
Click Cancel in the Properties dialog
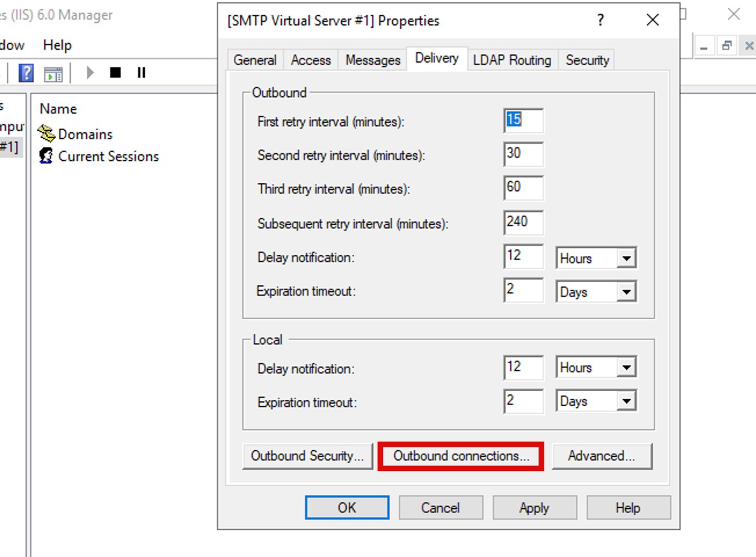click(441, 508)
